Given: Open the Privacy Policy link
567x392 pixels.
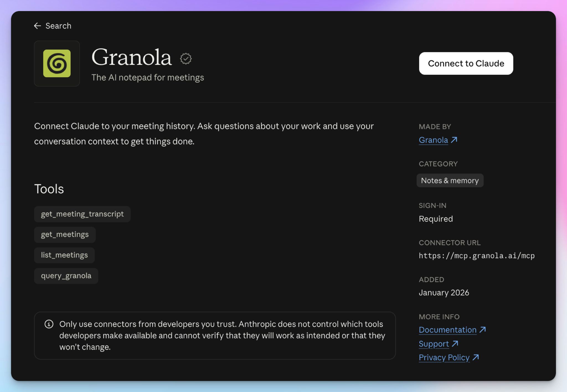Looking at the screenshot, I should pos(444,358).
